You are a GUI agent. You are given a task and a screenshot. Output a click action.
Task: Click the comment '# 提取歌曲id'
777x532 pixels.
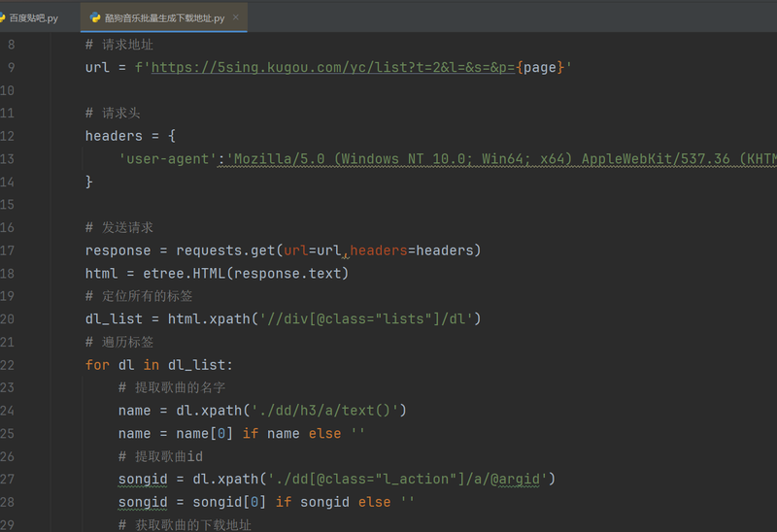click(x=160, y=456)
